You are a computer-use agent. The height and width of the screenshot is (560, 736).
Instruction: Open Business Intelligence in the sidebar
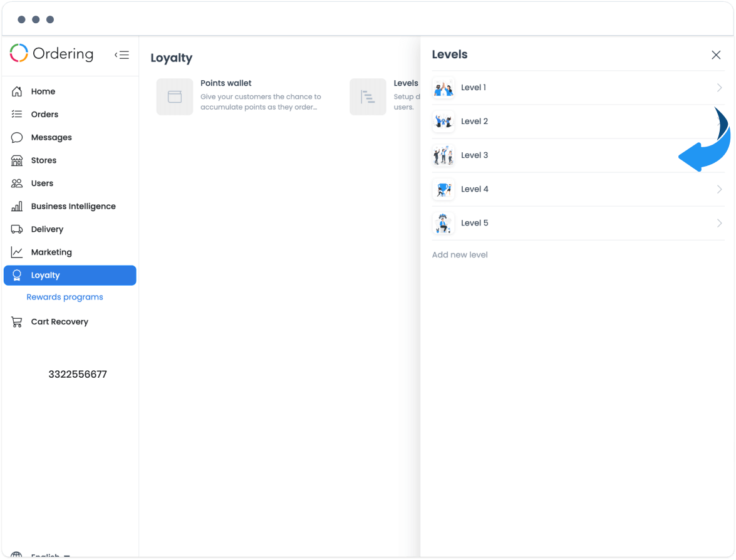click(x=70, y=206)
